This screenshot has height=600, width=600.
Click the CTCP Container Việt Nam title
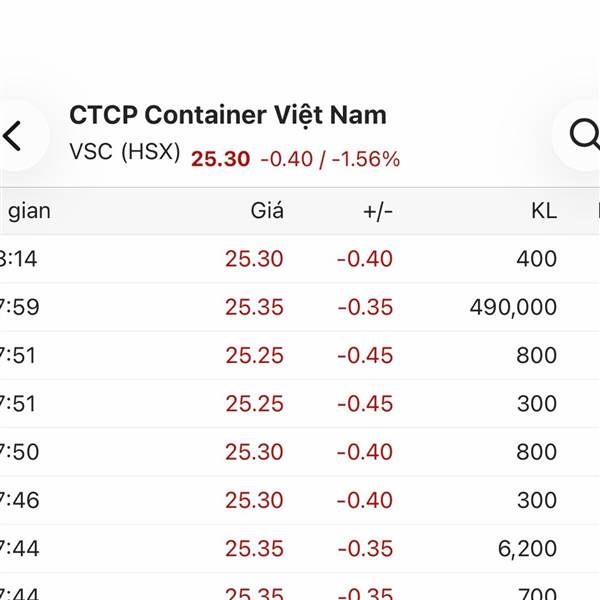(x=227, y=114)
